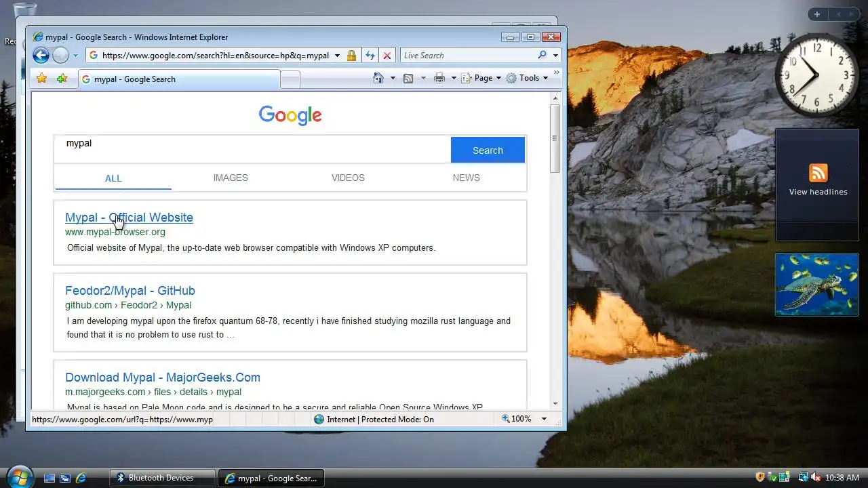Click the muted volume tray icon

tap(816, 477)
